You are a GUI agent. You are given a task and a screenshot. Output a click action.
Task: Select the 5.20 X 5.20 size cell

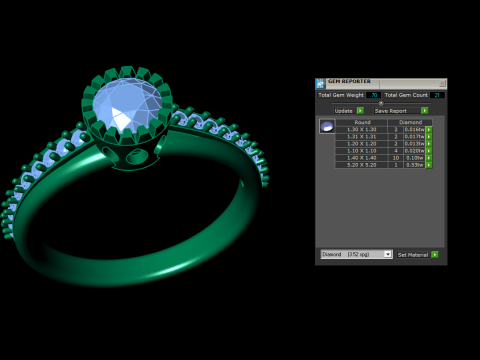(362, 165)
